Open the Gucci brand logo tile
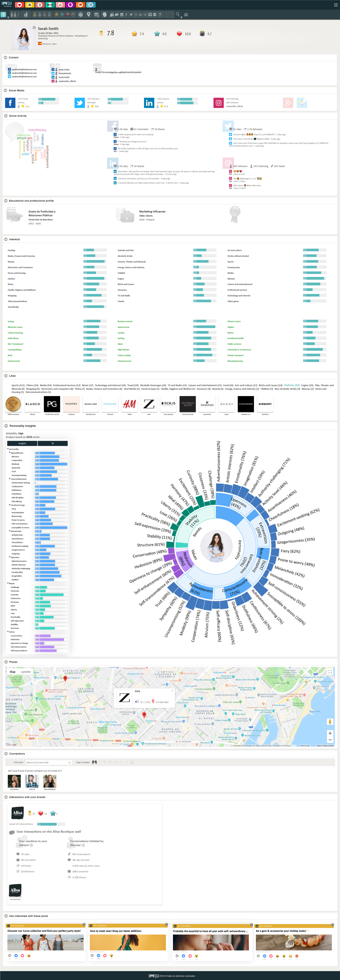 (x=227, y=404)
